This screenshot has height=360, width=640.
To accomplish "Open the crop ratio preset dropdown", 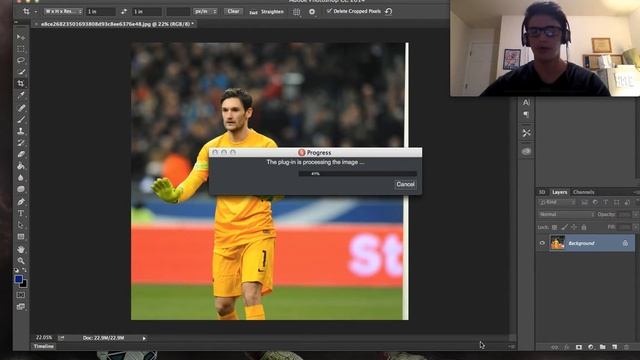I will coord(63,11).
